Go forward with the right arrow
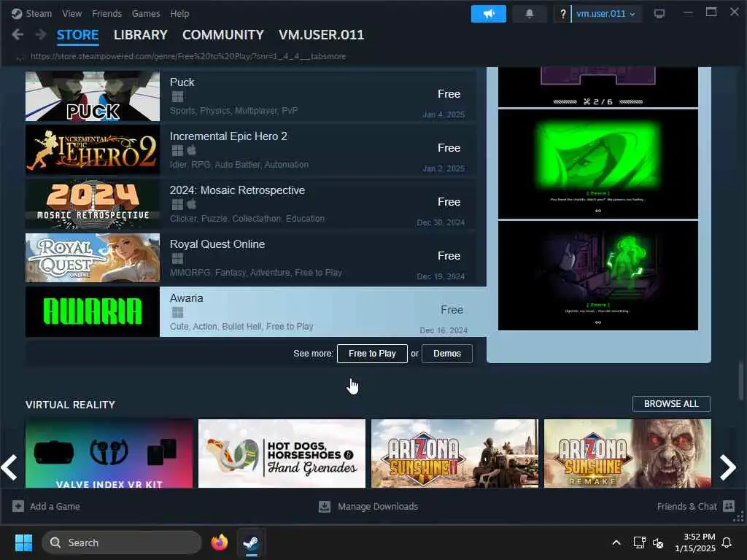The image size is (747, 560). [41, 34]
